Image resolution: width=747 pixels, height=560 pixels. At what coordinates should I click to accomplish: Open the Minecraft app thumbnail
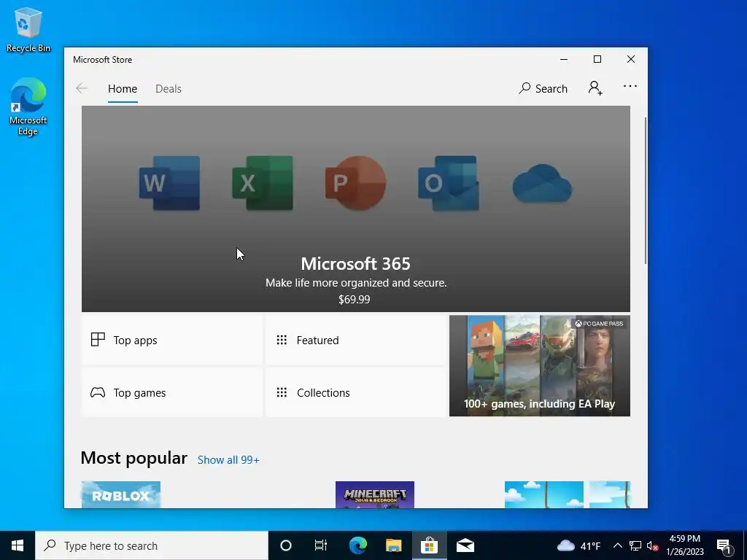pos(374,494)
